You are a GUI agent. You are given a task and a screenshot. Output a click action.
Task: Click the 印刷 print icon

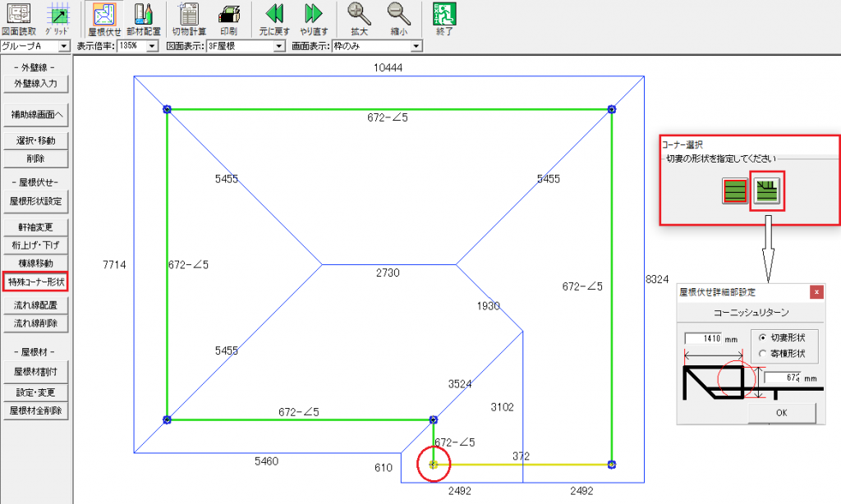click(x=229, y=19)
